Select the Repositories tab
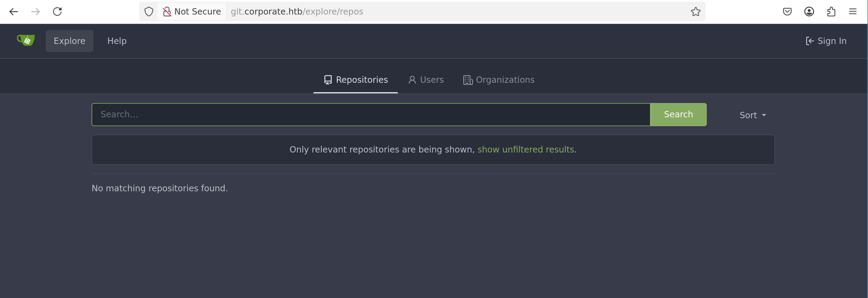Viewport: 868px width, 298px height. click(x=356, y=80)
